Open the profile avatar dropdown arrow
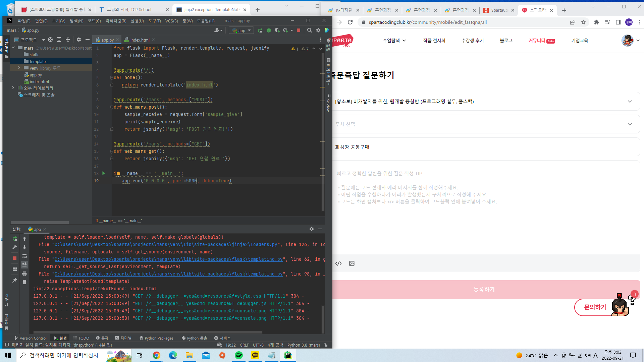This screenshot has width=644, height=362. point(638,41)
